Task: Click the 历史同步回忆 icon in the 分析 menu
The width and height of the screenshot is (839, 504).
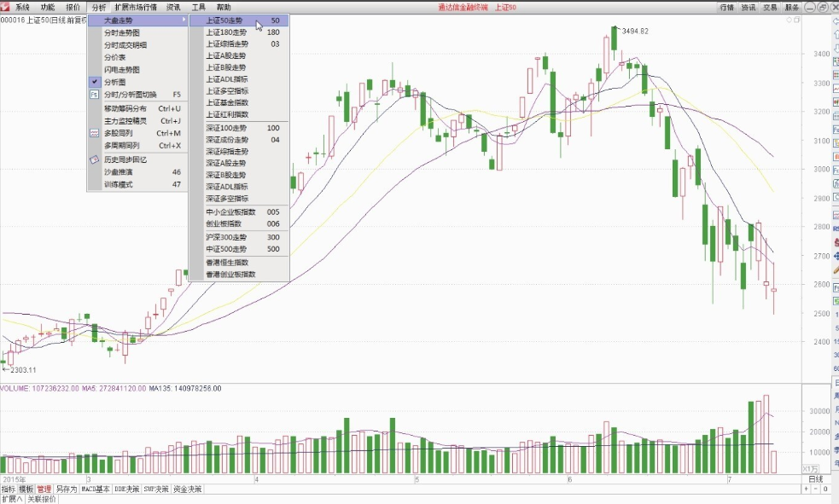Action: coord(94,159)
